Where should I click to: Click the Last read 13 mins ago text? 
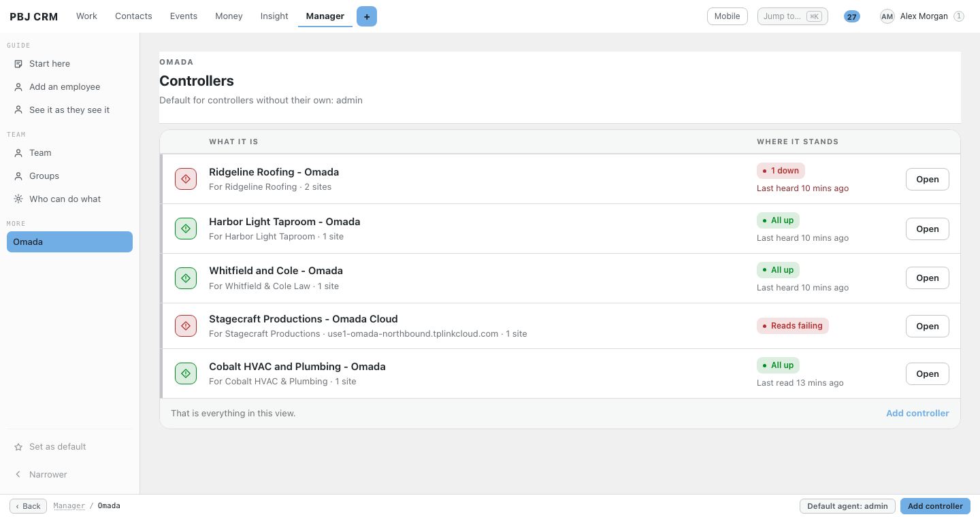(800, 383)
